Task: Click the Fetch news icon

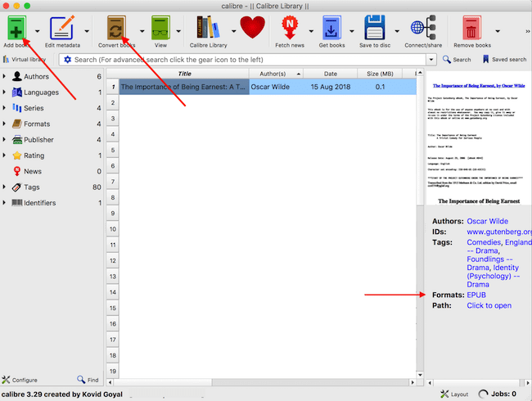Action: pos(290,28)
